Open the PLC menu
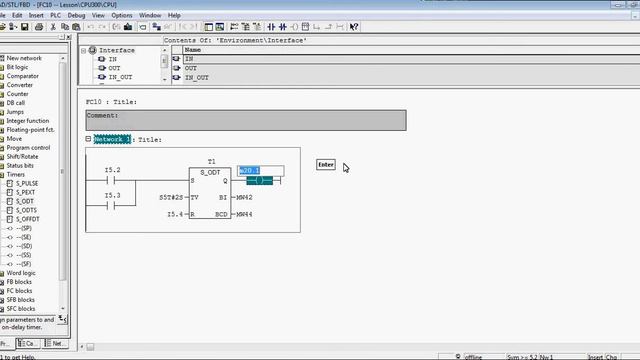Image resolution: width=640 pixels, height=360 pixels. coord(56,16)
